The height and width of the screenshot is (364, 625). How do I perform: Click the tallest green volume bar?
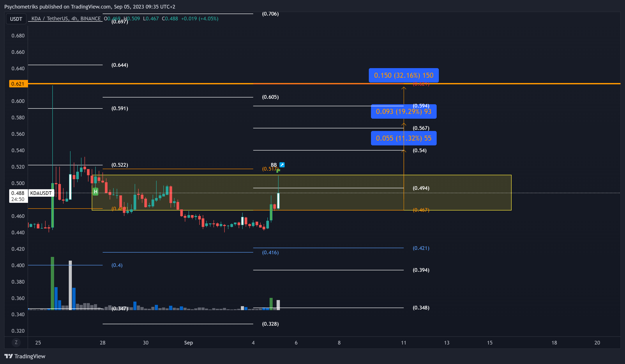(x=52, y=283)
